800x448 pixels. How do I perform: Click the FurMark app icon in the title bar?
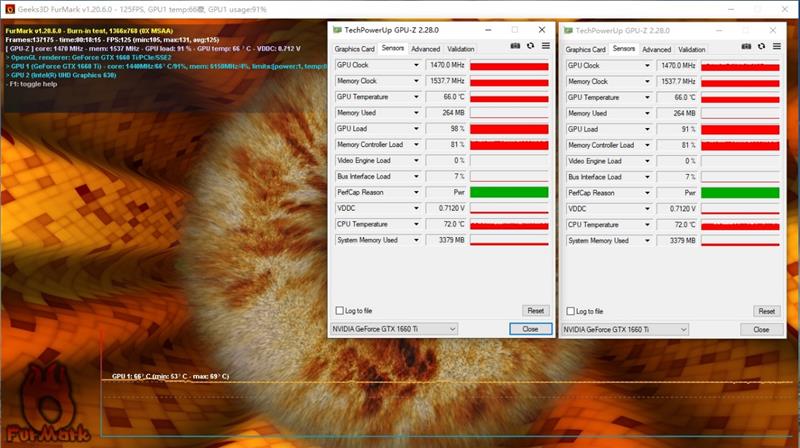pos(7,7)
